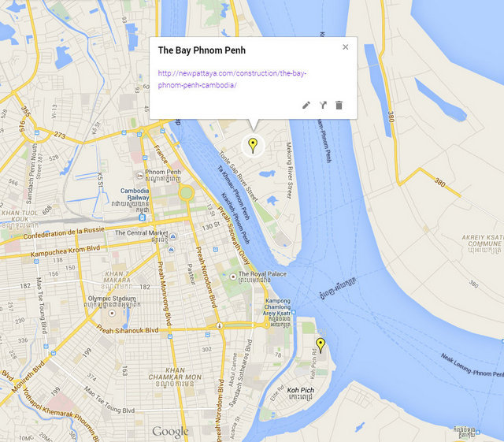The image size is (504, 442).
Task: Delete the marker with the trash icon
Action: tap(339, 106)
